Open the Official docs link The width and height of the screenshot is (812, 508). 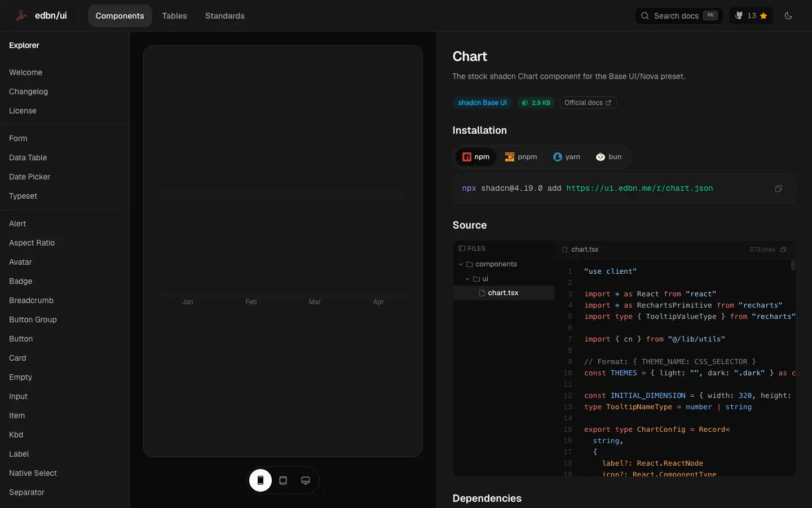[588, 103]
